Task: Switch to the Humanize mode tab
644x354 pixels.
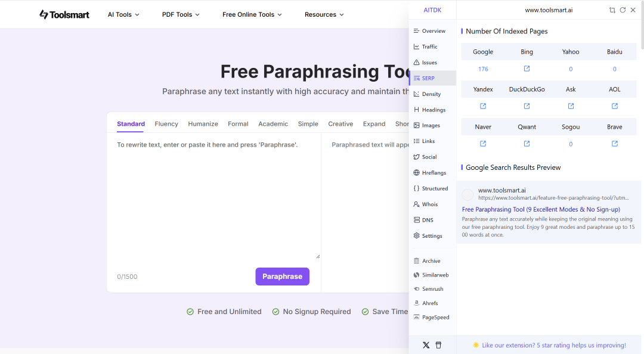Action: (203, 123)
